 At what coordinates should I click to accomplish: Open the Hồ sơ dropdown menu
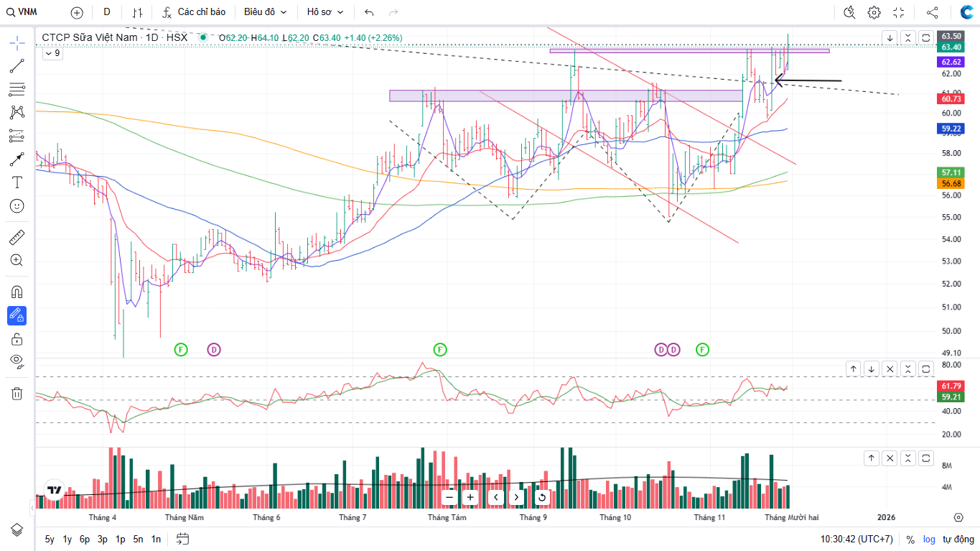click(325, 12)
